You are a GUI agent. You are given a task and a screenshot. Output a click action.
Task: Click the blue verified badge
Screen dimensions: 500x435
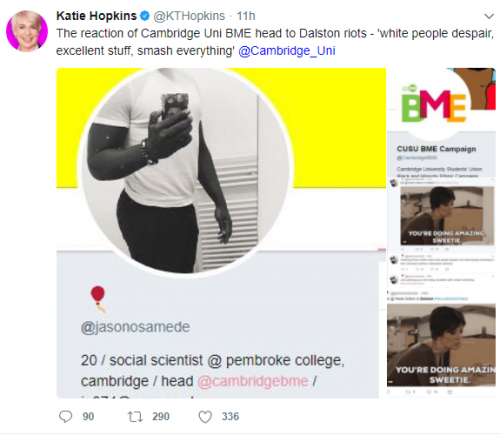145,16
